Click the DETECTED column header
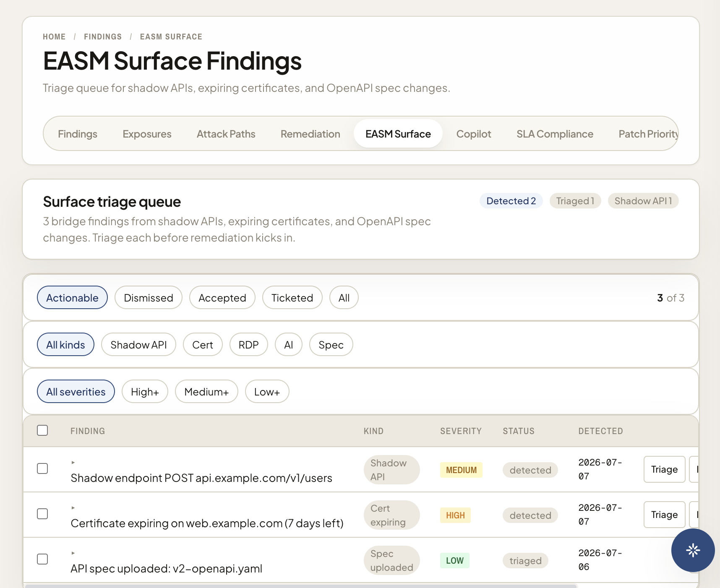720x588 pixels. [600, 431]
